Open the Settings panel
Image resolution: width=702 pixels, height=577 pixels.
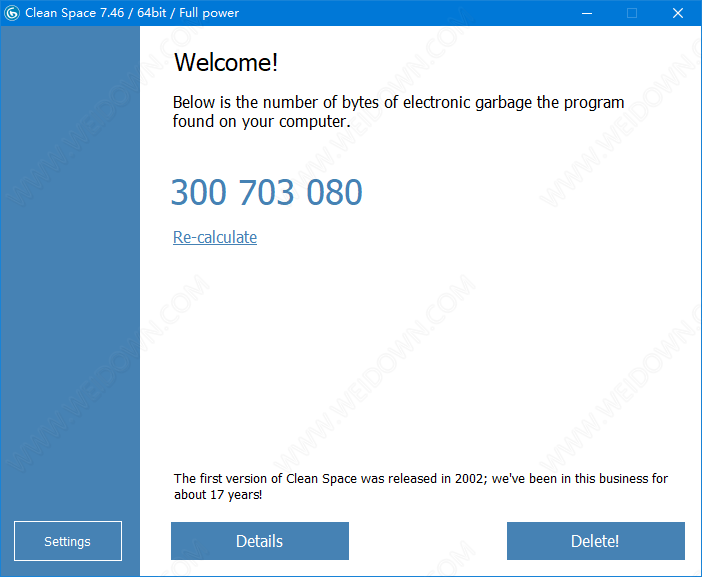click(68, 541)
